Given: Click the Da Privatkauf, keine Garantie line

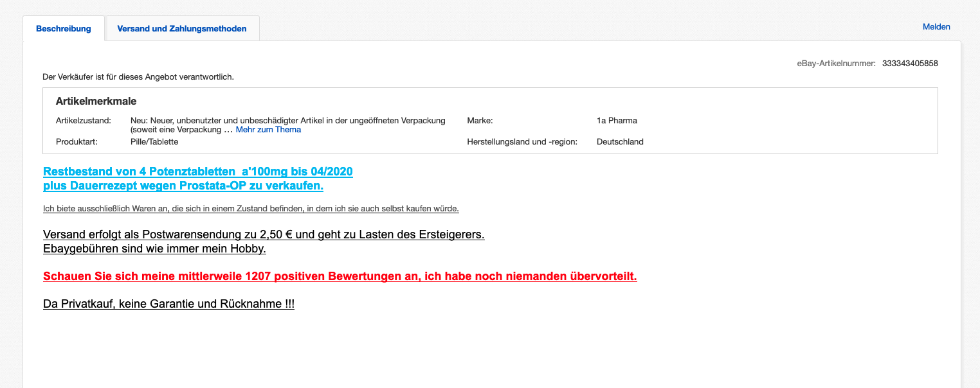Looking at the screenshot, I should point(168,304).
